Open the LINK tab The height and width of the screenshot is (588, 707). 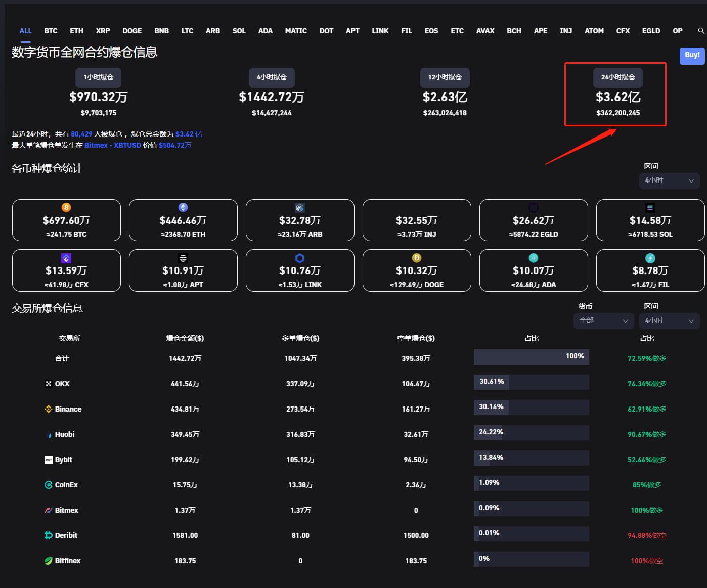click(x=380, y=31)
